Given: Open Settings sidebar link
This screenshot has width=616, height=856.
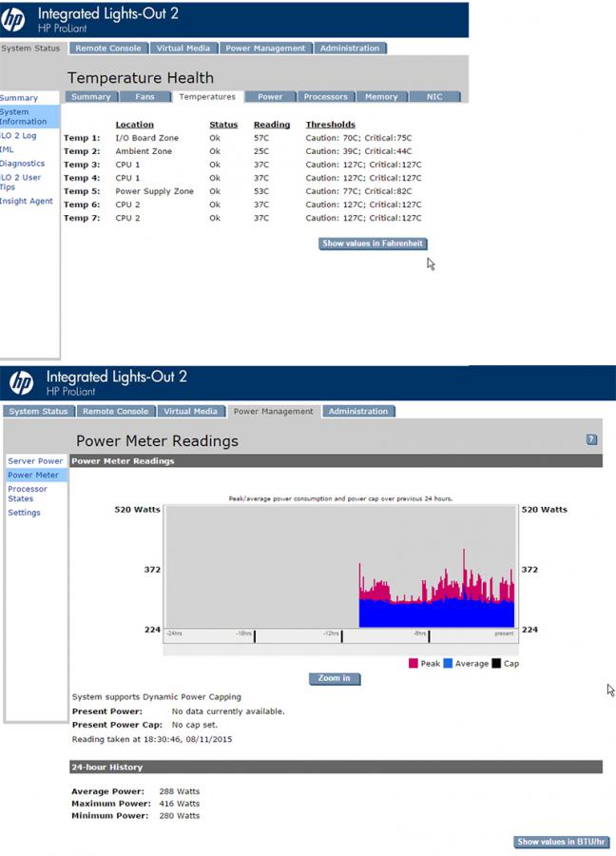Looking at the screenshot, I should click(x=24, y=513).
